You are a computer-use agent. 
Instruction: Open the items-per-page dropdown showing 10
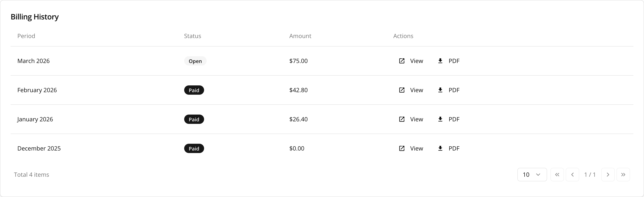click(x=532, y=175)
